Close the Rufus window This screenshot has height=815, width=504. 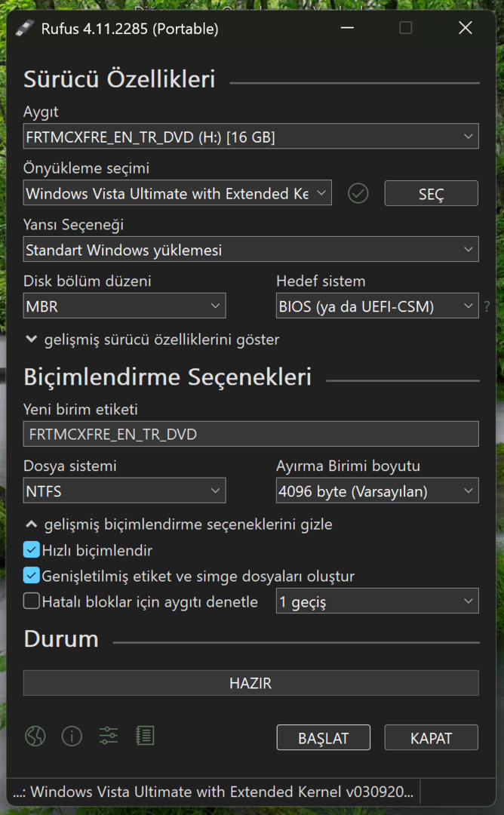[466, 28]
